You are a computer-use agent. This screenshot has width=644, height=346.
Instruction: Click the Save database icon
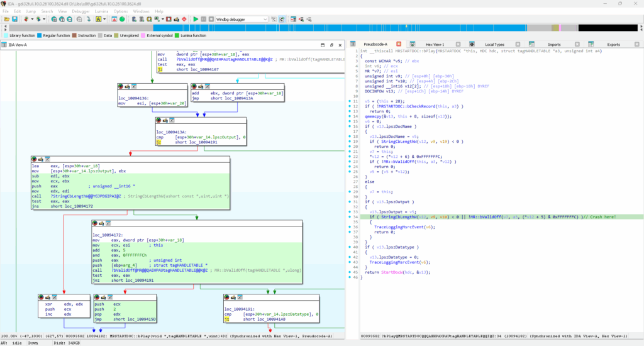click(x=13, y=20)
